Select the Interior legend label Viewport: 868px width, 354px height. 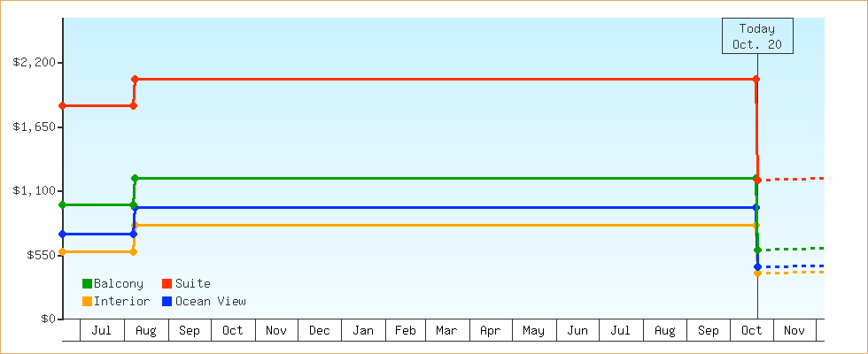click(121, 302)
